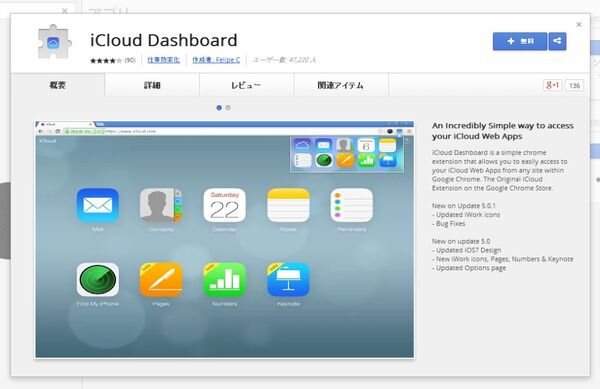The height and width of the screenshot is (389, 600).
Task: Click the small Mail icon in the popup panel
Action: tap(323, 145)
